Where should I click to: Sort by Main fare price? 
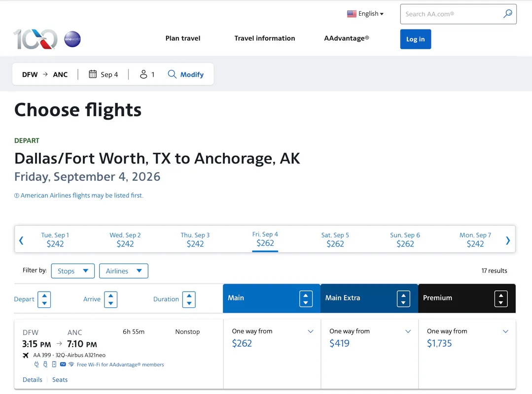[306, 299]
